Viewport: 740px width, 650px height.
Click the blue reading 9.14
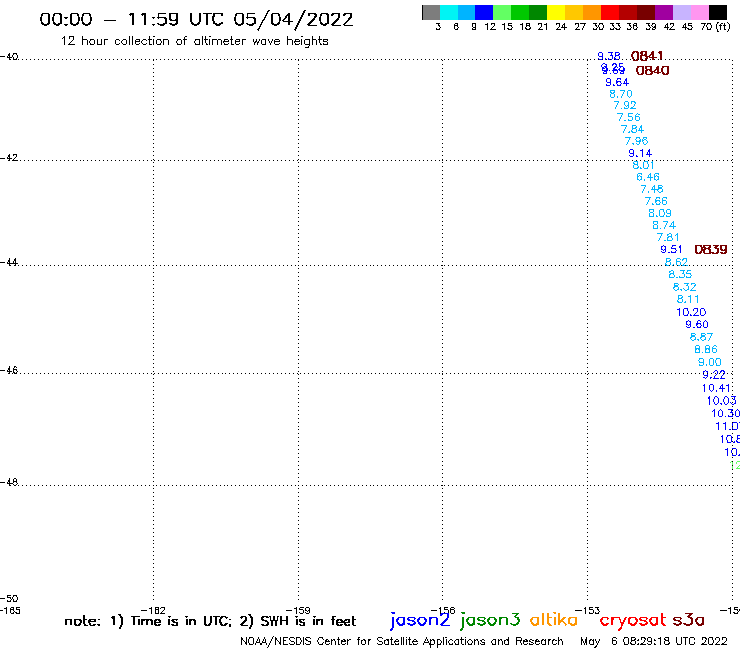(x=640, y=153)
